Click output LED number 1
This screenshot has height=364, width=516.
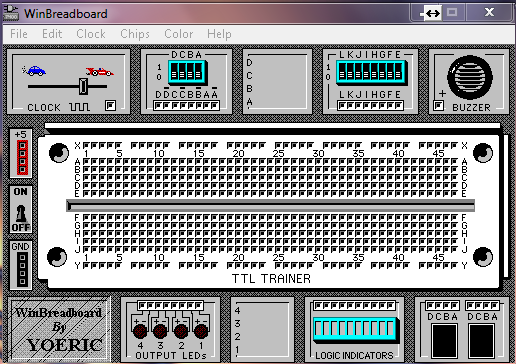[201, 331]
